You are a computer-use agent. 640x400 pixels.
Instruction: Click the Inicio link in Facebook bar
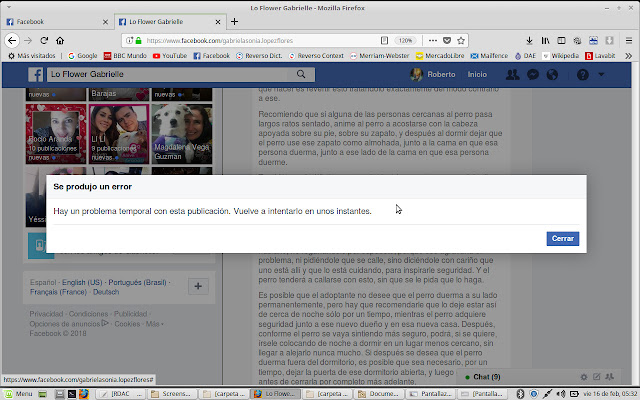click(x=477, y=74)
